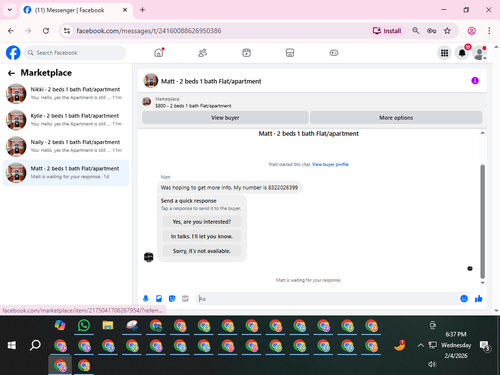Click the address bar URL
Viewport: 500px width, 375px height.
tap(149, 31)
